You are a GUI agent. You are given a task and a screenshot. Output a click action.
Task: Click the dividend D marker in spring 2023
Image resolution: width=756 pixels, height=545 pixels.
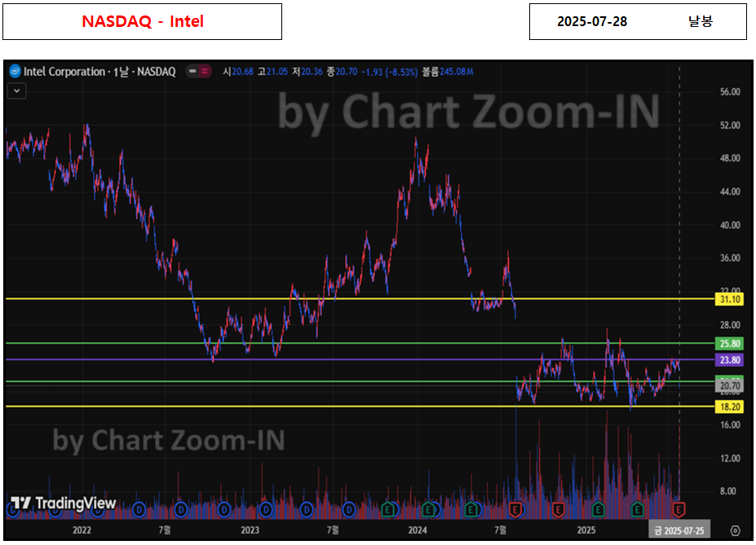tap(307, 509)
